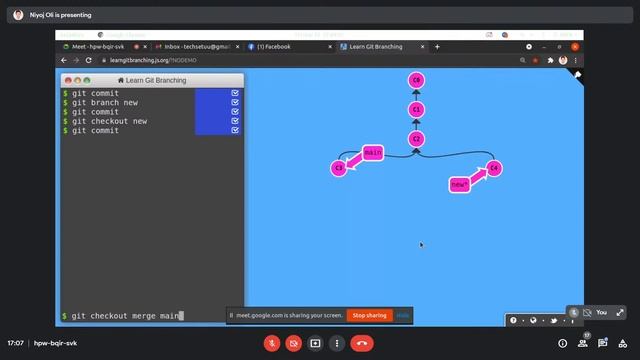Select commit node C4

click(x=494, y=168)
